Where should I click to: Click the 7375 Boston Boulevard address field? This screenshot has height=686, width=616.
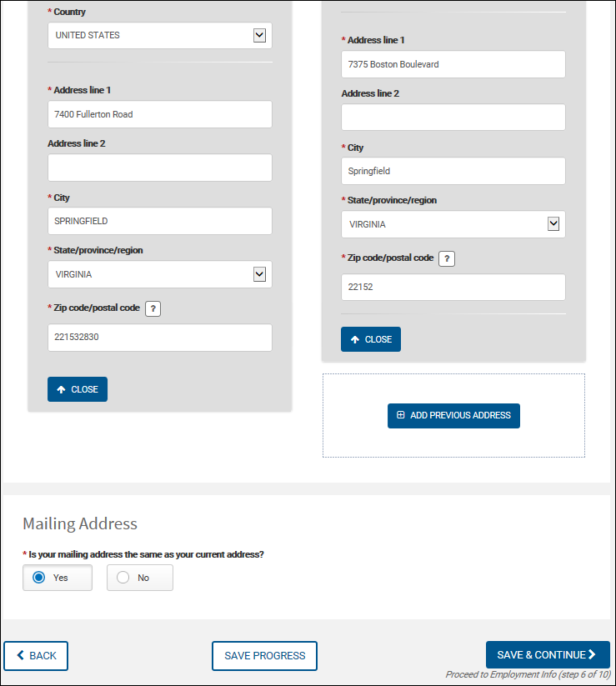point(453,64)
